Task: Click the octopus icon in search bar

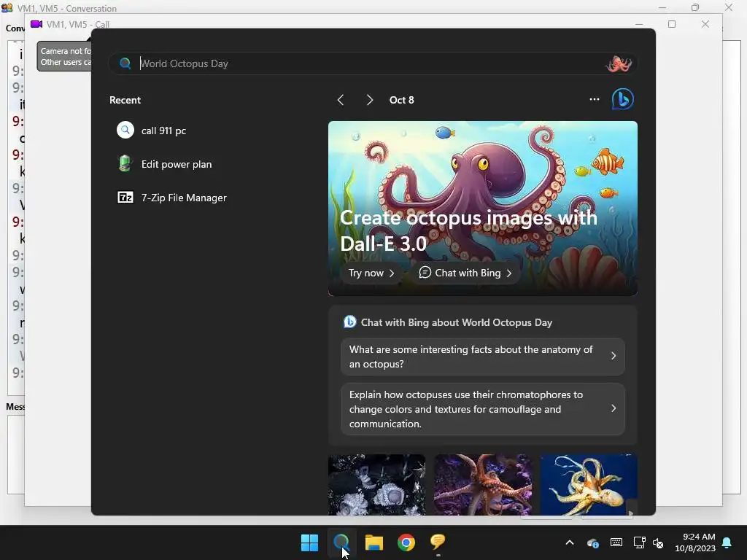Action: pyautogui.click(x=619, y=63)
